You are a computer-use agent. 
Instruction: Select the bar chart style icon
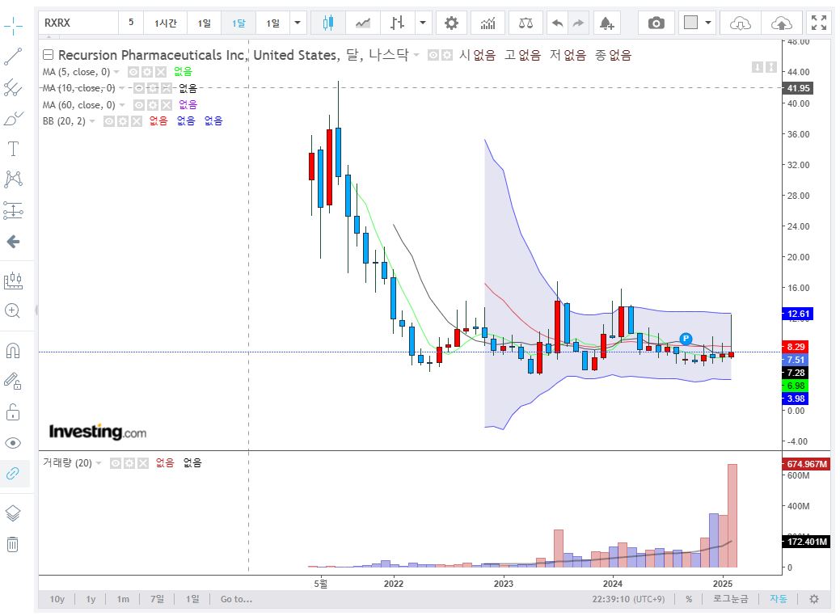pos(397,23)
